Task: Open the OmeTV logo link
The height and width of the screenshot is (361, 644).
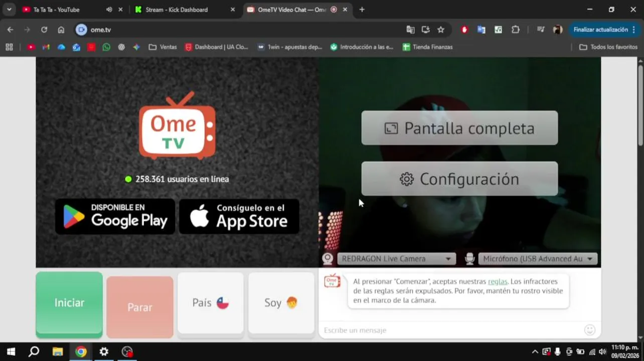Action: 177,125
